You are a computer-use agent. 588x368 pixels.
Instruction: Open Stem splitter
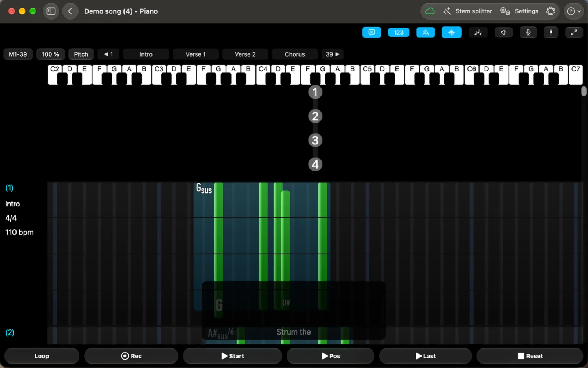pyautogui.click(x=467, y=11)
